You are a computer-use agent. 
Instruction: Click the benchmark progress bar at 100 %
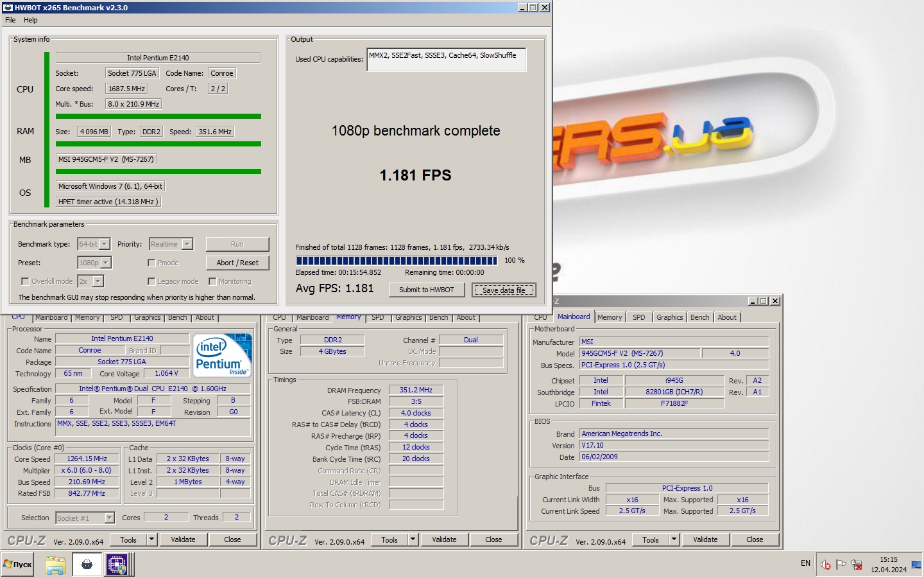point(397,261)
